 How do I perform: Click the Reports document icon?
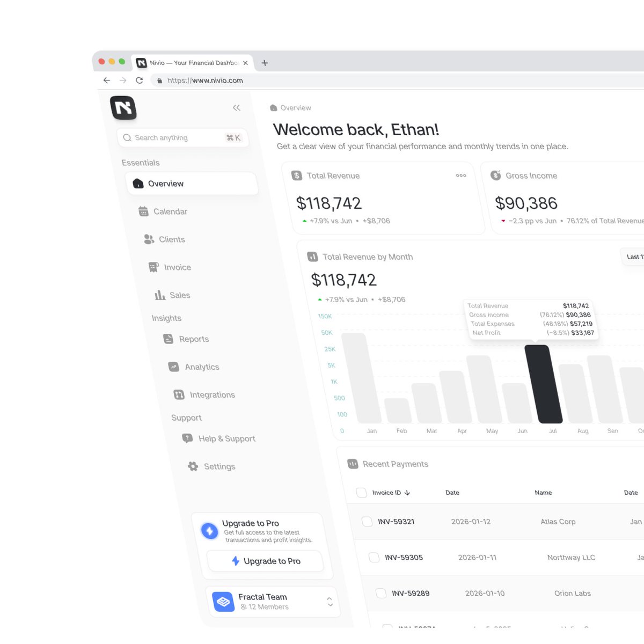169,339
